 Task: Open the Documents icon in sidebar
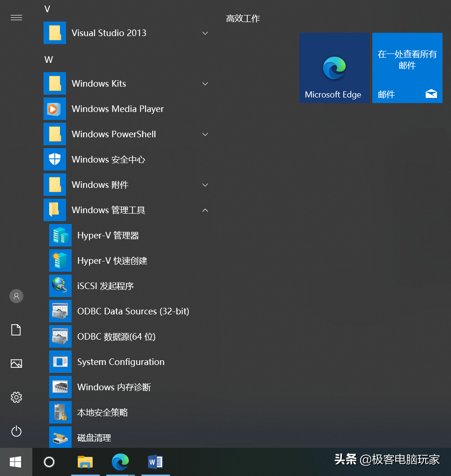point(16,330)
